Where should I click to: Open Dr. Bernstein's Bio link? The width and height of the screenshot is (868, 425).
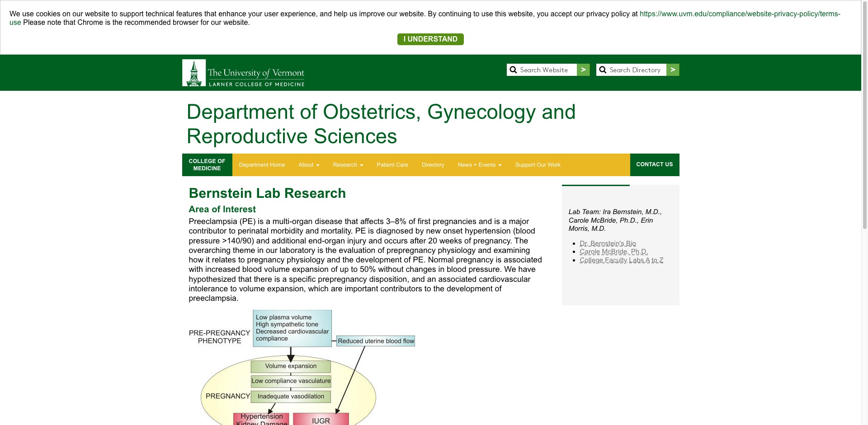(x=608, y=243)
